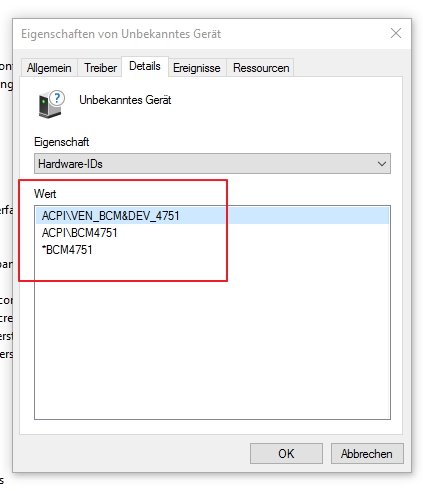423x491 pixels.
Task: Click the Wert label above the list
Action: 45,194
